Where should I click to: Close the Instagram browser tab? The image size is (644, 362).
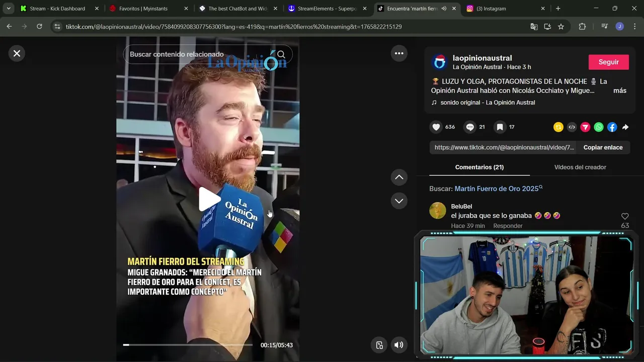(x=543, y=9)
